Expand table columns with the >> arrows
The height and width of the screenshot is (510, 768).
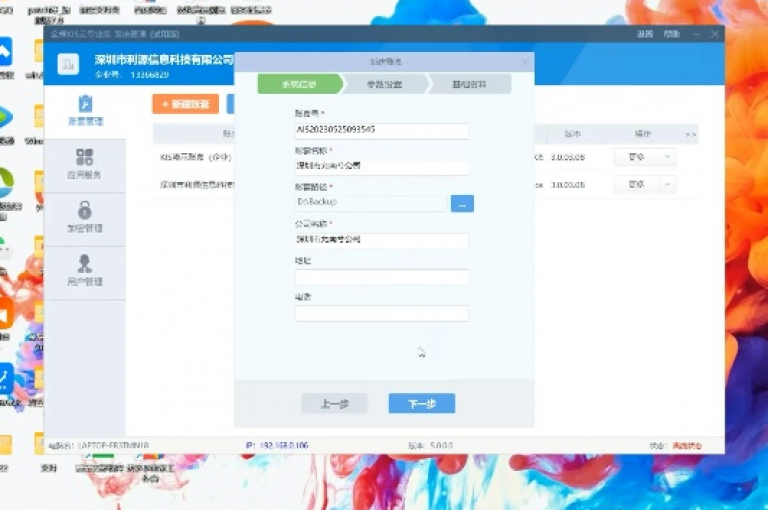click(690, 134)
